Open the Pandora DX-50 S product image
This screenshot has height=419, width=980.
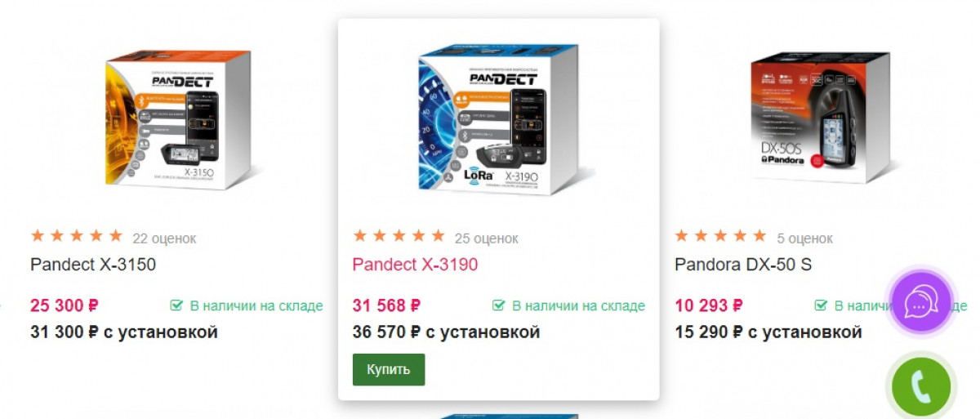coord(819,116)
